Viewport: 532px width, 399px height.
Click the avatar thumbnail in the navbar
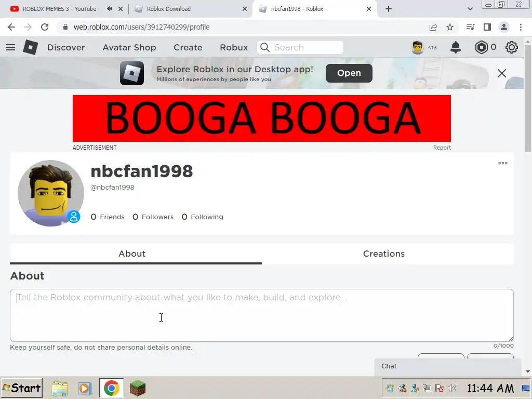click(417, 47)
